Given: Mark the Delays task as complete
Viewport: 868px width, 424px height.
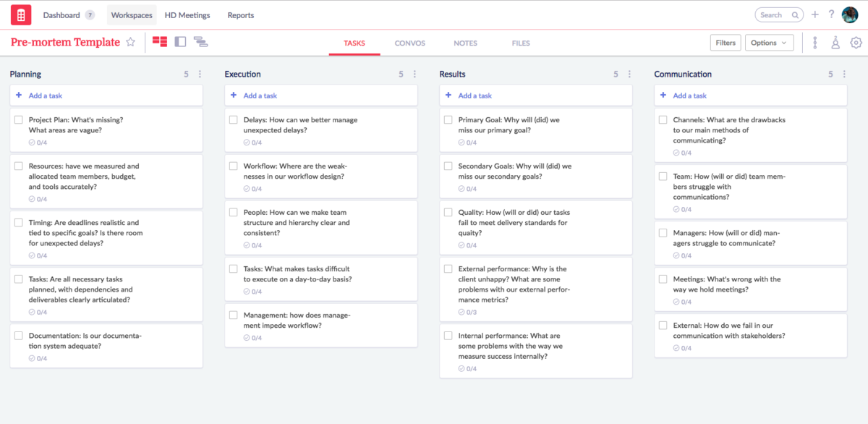Looking at the screenshot, I should [x=234, y=120].
